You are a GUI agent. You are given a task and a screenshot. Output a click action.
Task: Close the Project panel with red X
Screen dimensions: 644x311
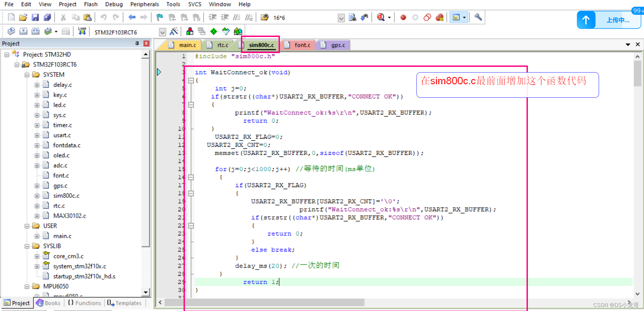point(146,43)
